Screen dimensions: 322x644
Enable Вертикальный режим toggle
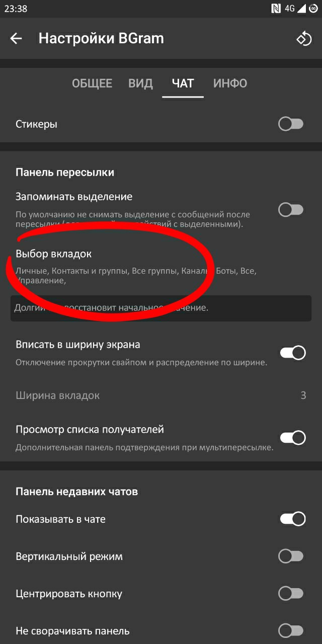tap(291, 556)
